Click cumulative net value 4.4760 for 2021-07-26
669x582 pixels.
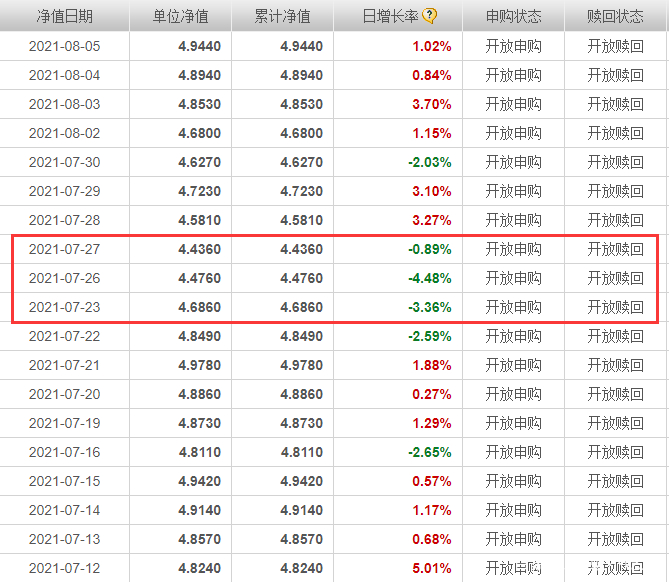(x=302, y=278)
